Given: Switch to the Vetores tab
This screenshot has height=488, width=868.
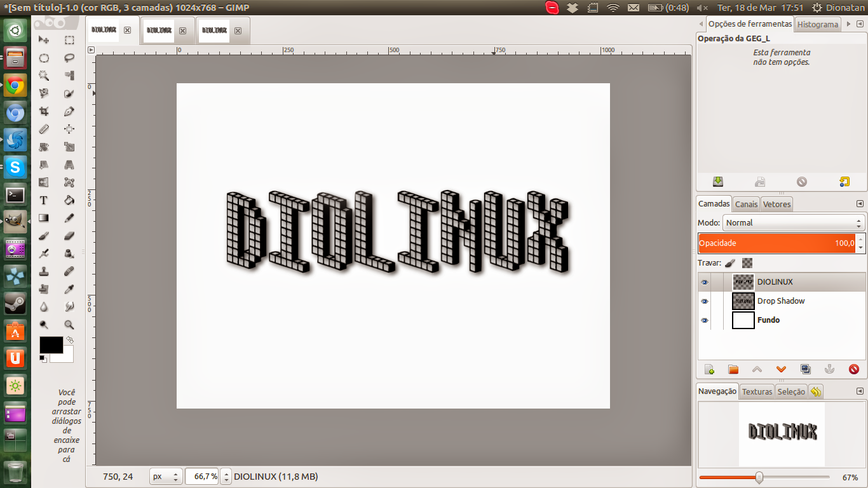Looking at the screenshot, I should tap(776, 204).
